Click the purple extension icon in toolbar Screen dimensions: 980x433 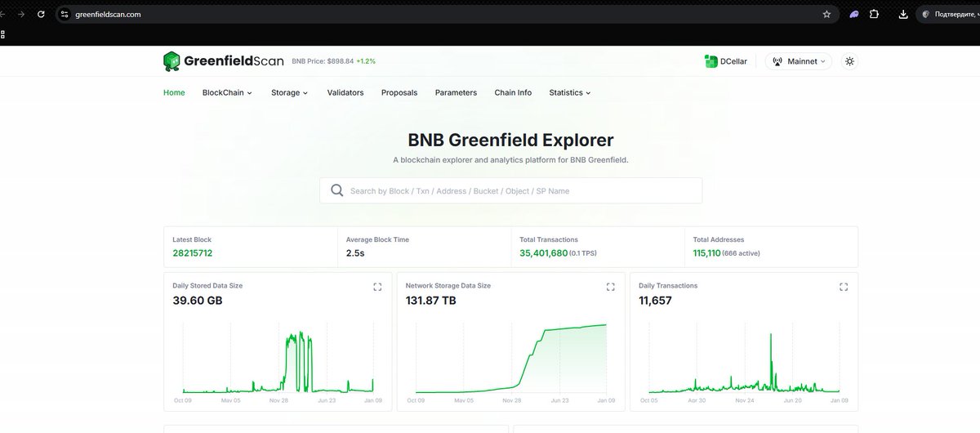point(853,14)
